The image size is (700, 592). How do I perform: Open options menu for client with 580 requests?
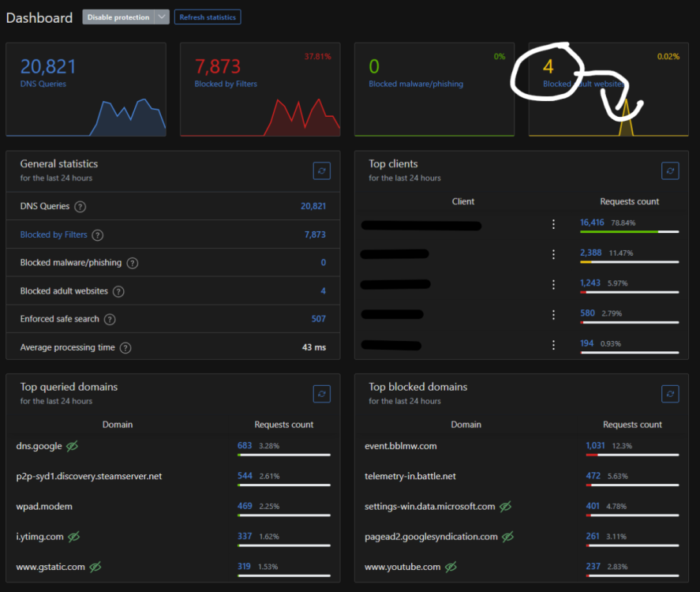pos(553,315)
